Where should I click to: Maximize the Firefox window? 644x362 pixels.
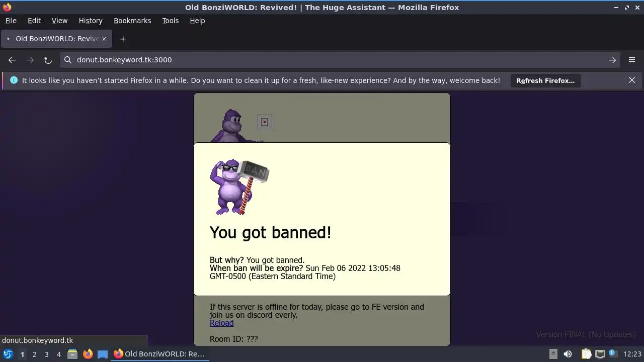(627, 7)
